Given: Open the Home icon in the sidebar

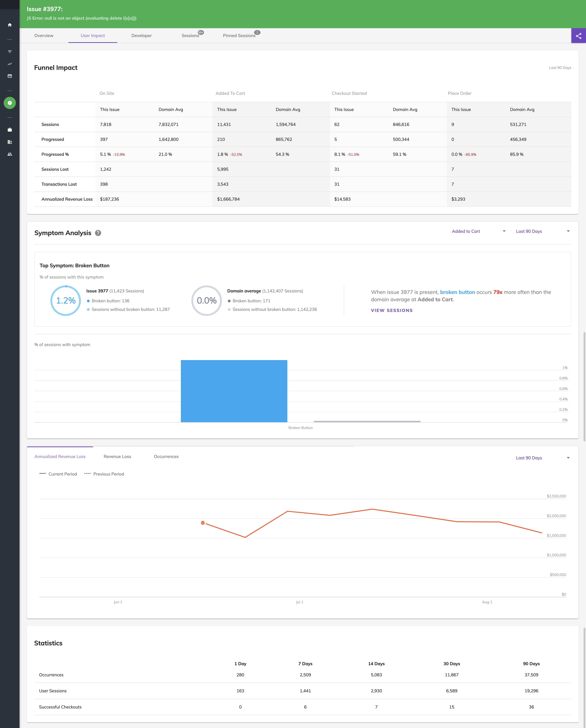Looking at the screenshot, I should 9,25.
